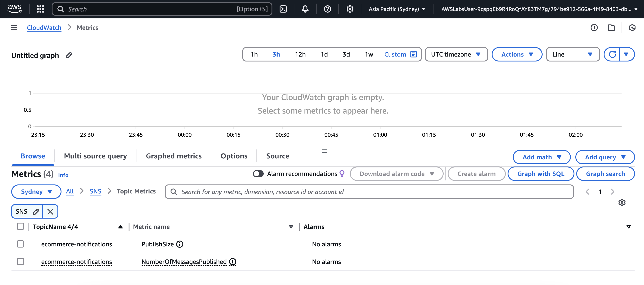644x285 pixels.
Task: Open Metric name column filter arrow
Action: [x=291, y=226]
